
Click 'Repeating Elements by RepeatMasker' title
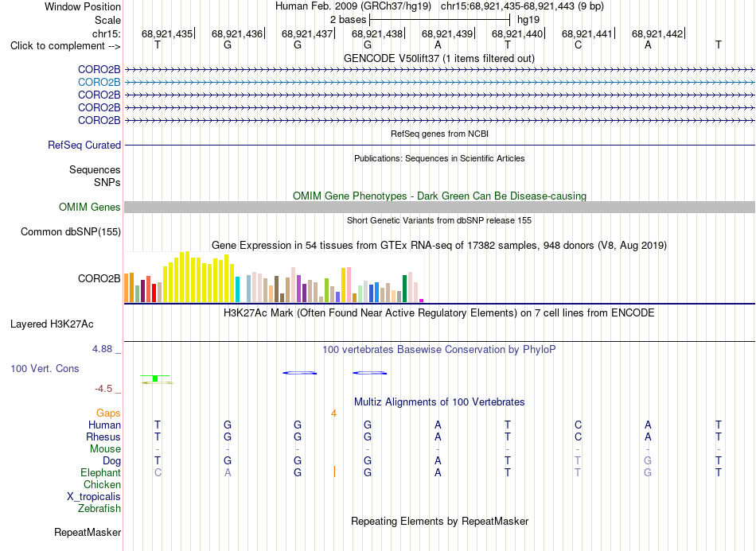click(x=440, y=521)
